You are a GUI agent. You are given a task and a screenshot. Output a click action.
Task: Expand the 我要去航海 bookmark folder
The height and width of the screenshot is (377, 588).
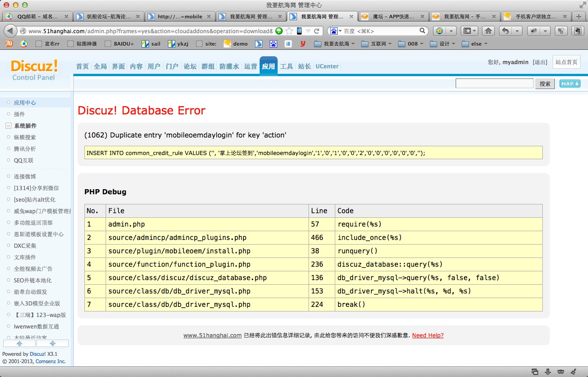pyautogui.click(x=334, y=44)
